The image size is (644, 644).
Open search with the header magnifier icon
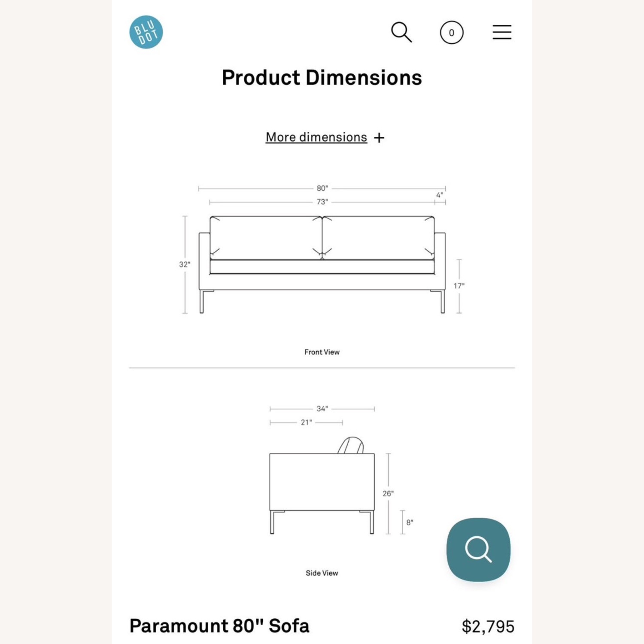coord(401,32)
